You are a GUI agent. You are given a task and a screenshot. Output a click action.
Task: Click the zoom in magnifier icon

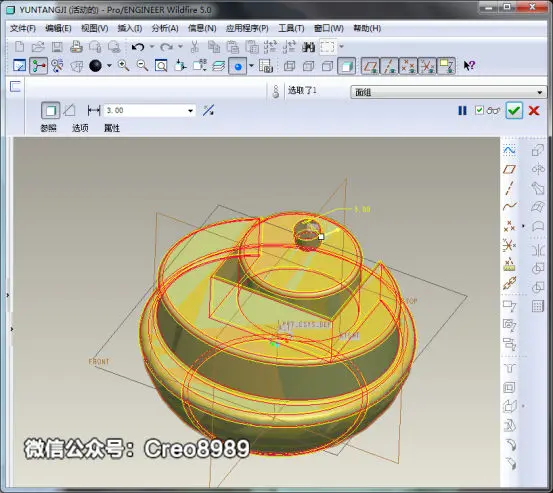point(123,66)
